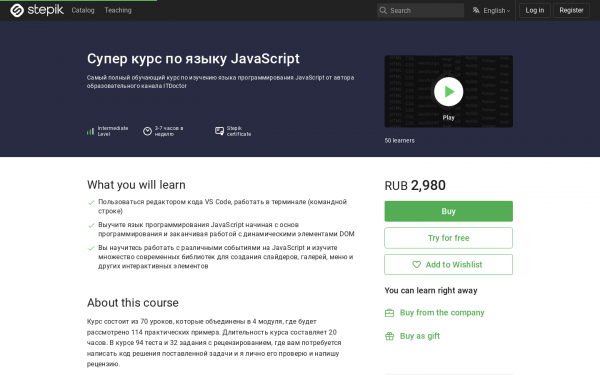Viewport: 600px width, 375px height.
Task: Click the search magnifier icon
Action: click(x=383, y=10)
